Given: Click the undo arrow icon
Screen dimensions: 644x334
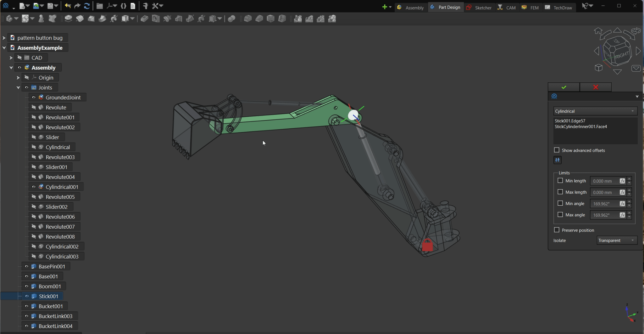Looking at the screenshot, I should pyautogui.click(x=68, y=6).
